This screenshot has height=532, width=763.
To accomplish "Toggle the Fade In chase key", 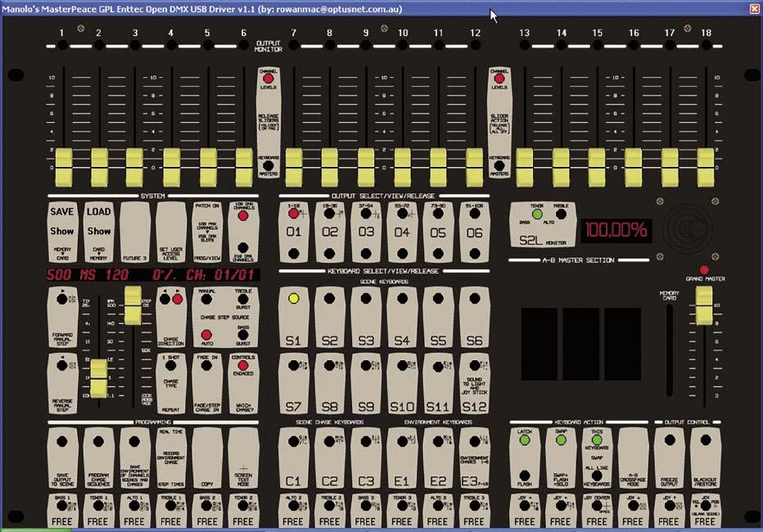I will 207,384.
